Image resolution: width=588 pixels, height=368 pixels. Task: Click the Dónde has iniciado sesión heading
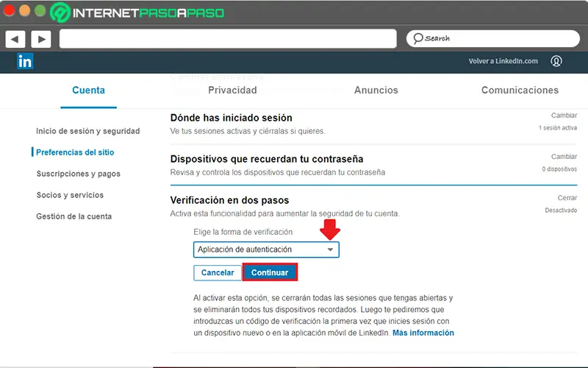pyautogui.click(x=231, y=118)
